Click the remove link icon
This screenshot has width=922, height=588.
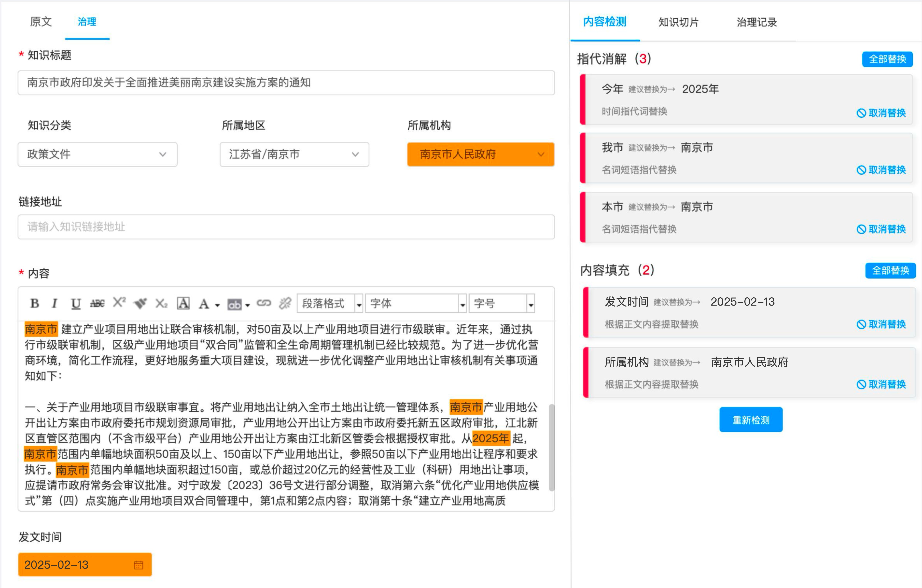(x=285, y=304)
